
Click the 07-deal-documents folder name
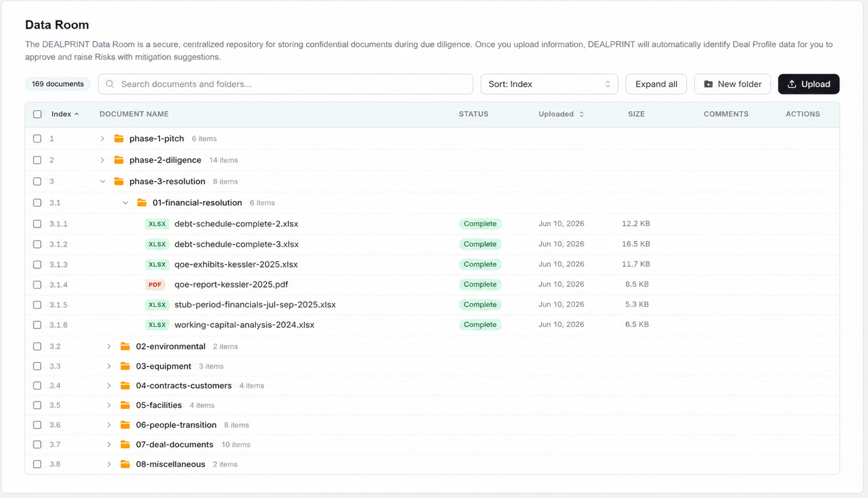coord(174,444)
